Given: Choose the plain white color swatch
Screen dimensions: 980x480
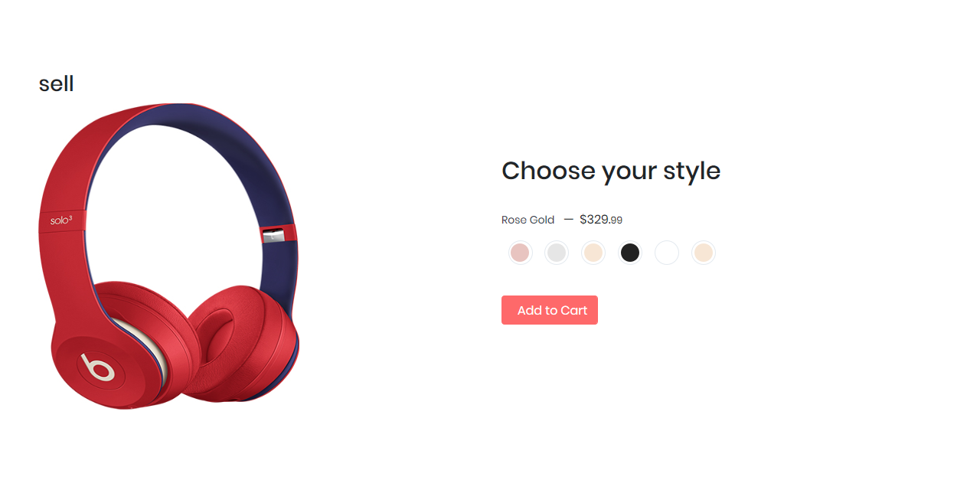Looking at the screenshot, I should (x=667, y=253).
